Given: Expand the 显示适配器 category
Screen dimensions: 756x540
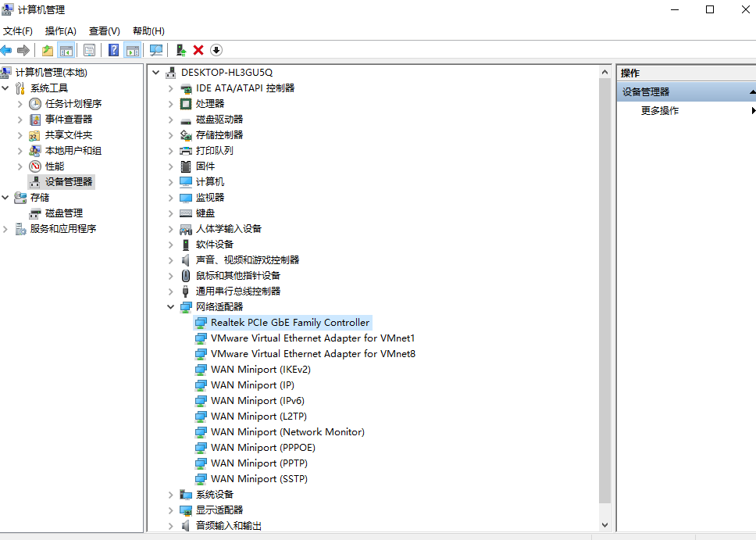Looking at the screenshot, I should [x=171, y=510].
